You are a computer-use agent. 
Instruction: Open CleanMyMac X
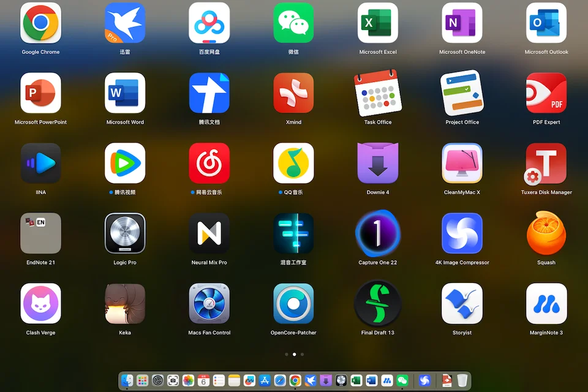[x=462, y=163]
